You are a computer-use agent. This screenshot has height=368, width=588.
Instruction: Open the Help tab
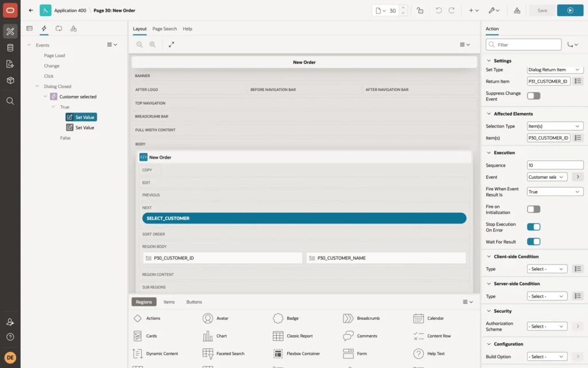click(188, 29)
